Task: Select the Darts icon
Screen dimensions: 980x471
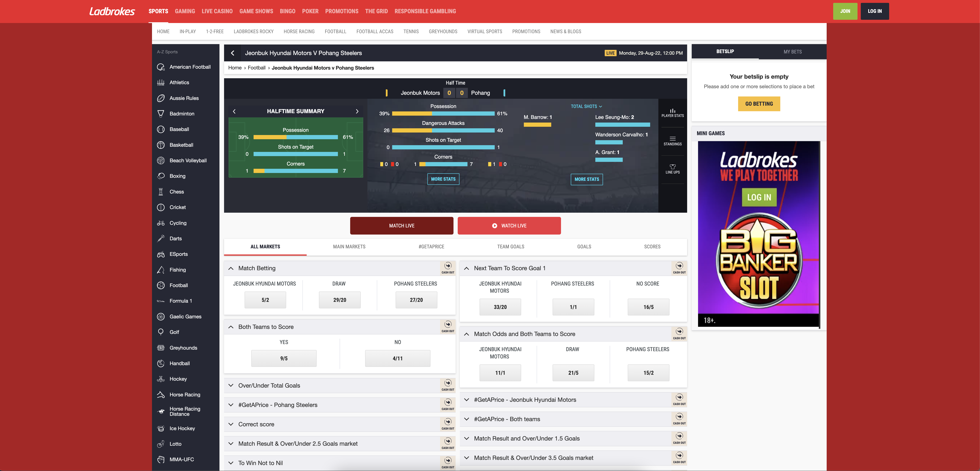Action: (161, 239)
